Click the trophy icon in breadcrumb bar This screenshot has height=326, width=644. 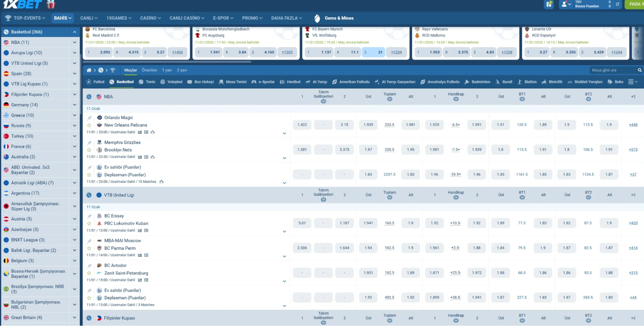tap(112, 70)
